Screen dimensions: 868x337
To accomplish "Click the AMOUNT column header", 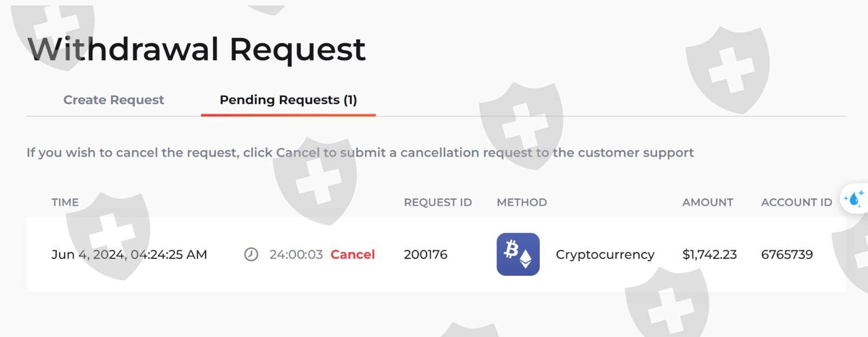I will pos(707,203).
